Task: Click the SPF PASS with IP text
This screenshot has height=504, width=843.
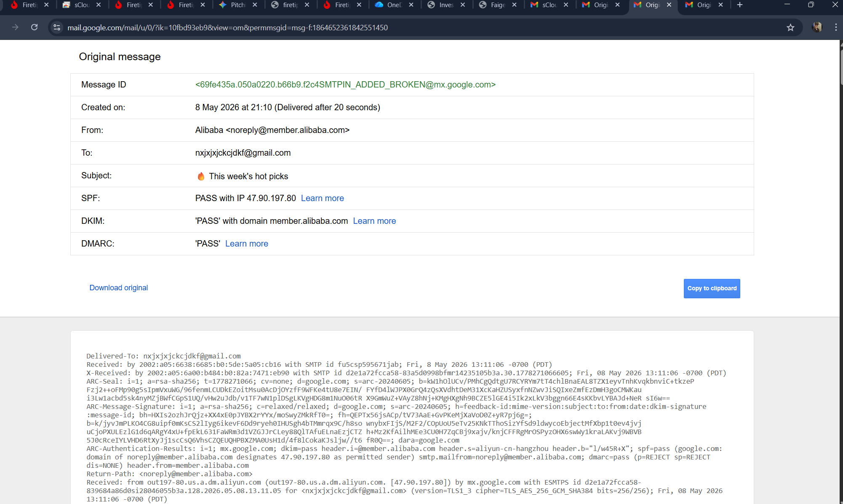Action: (x=245, y=198)
